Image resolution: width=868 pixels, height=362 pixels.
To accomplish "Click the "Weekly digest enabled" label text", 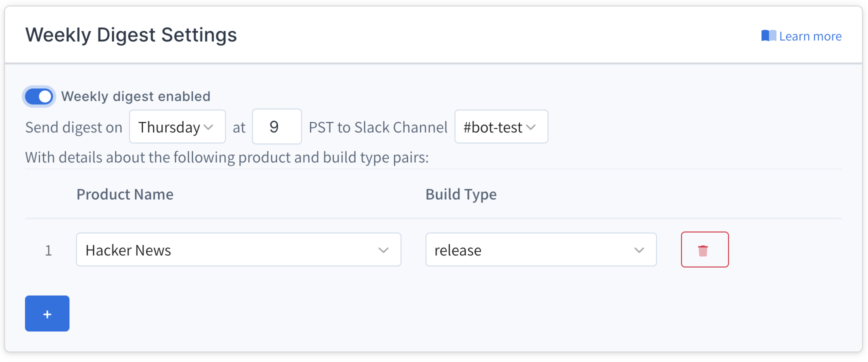I will pos(135,96).
